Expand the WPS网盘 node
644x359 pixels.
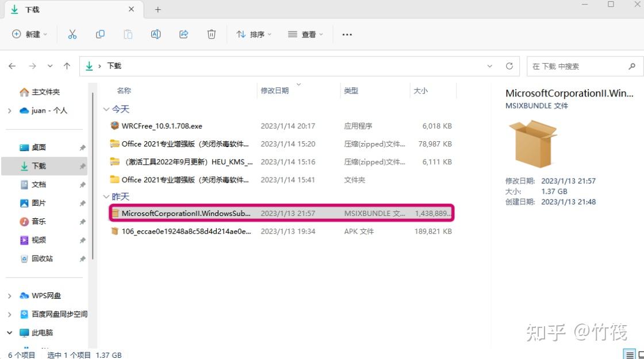(9, 296)
